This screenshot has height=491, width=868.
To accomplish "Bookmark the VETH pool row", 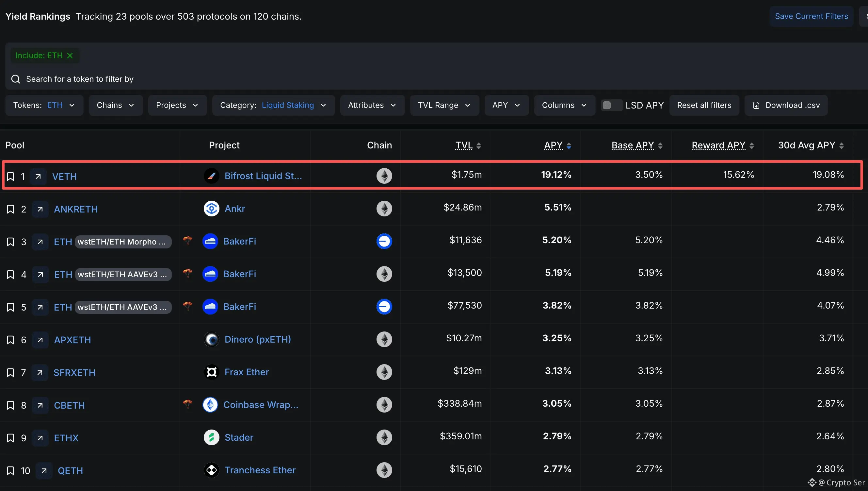I will click(10, 177).
